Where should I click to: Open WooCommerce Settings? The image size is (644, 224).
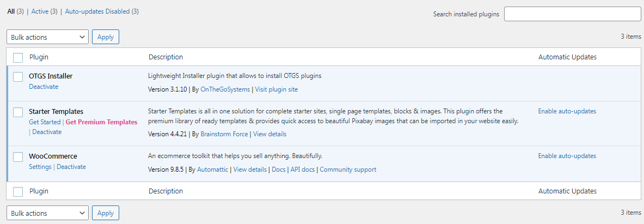coord(40,167)
